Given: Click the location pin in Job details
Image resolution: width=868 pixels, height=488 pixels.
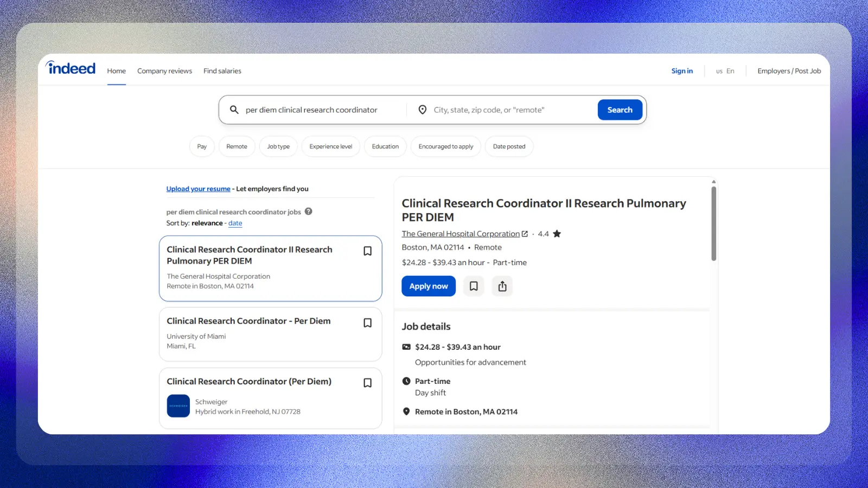Looking at the screenshot, I should 406,412.
